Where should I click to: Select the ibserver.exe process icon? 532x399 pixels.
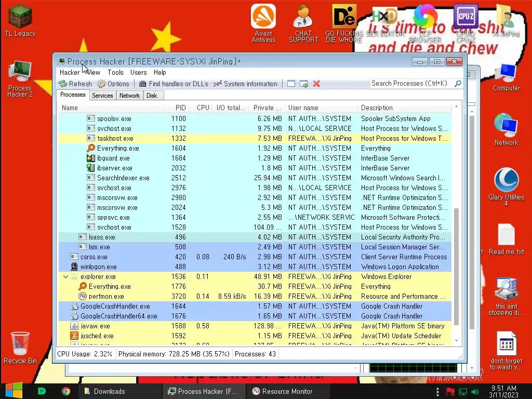click(x=90, y=168)
